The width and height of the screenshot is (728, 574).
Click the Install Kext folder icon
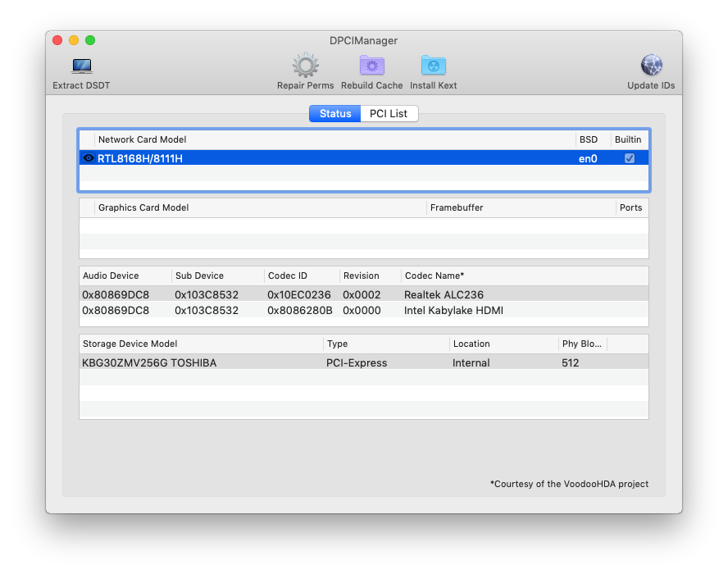point(433,66)
